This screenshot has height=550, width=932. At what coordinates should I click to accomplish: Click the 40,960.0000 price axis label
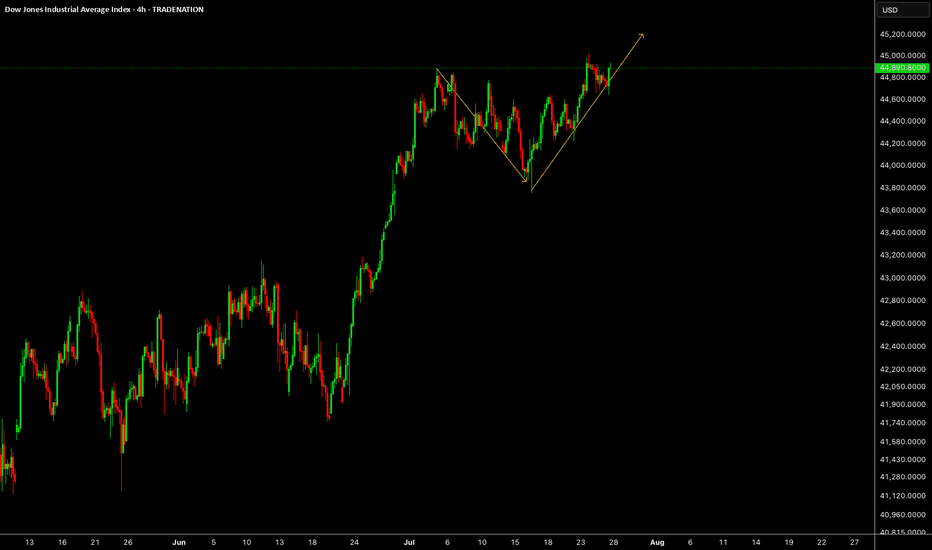point(902,515)
